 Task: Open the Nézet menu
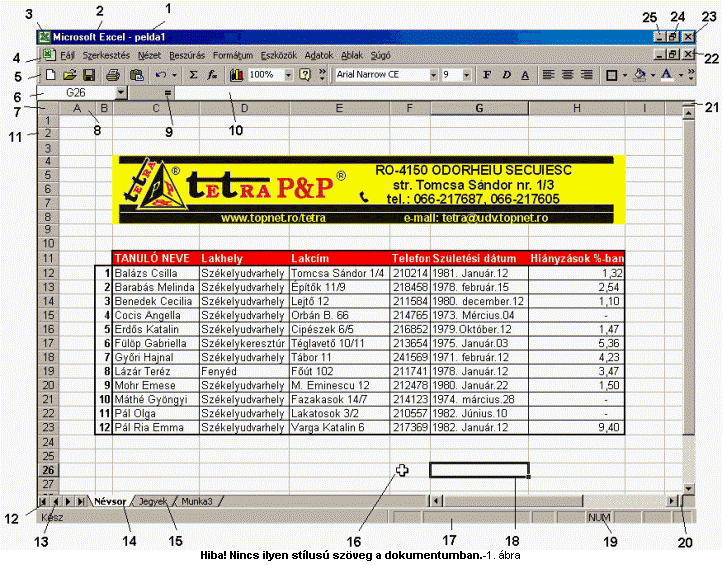coord(150,55)
